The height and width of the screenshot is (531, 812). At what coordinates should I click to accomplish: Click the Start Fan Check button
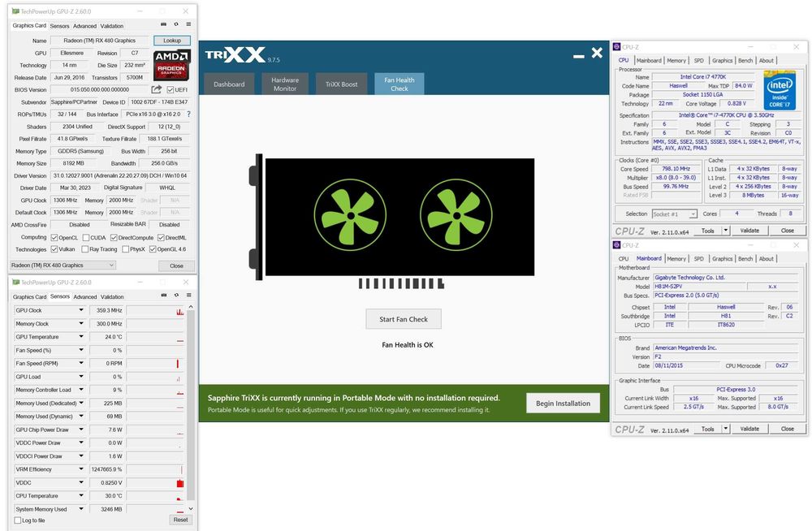(x=404, y=319)
